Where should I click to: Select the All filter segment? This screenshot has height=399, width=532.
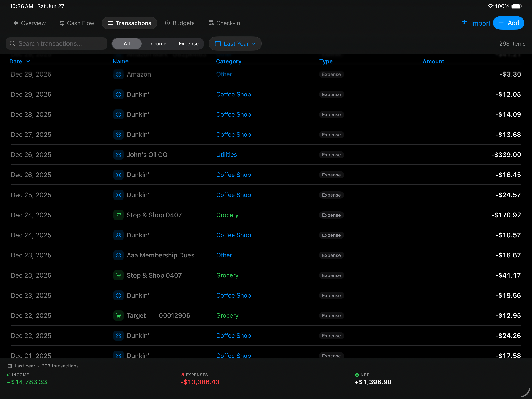(x=127, y=44)
